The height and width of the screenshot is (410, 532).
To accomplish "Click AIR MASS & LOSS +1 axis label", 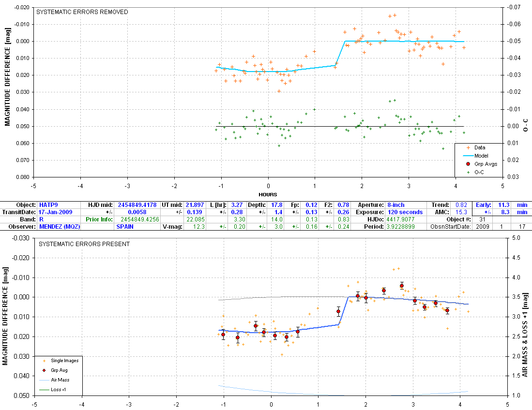I will click(x=525, y=335).
